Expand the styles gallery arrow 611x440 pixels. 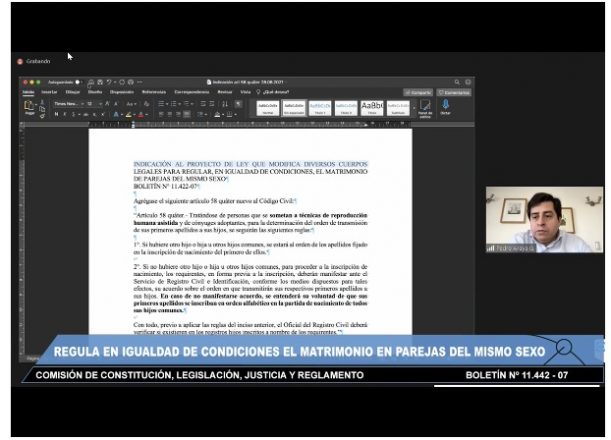[413, 108]
